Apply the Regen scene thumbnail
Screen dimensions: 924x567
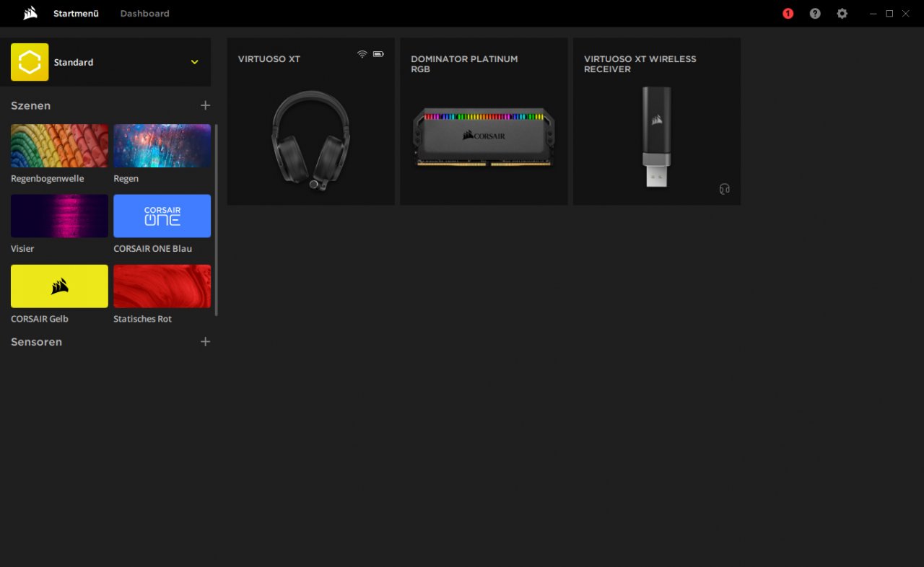tap(162, 146)
